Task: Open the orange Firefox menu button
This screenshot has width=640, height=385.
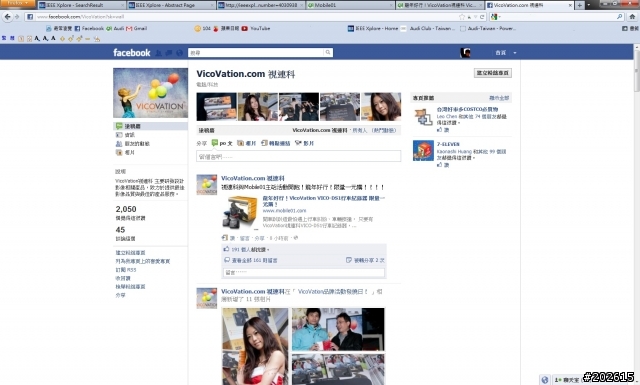Action: pyautogui.click(x=18, y=3)
